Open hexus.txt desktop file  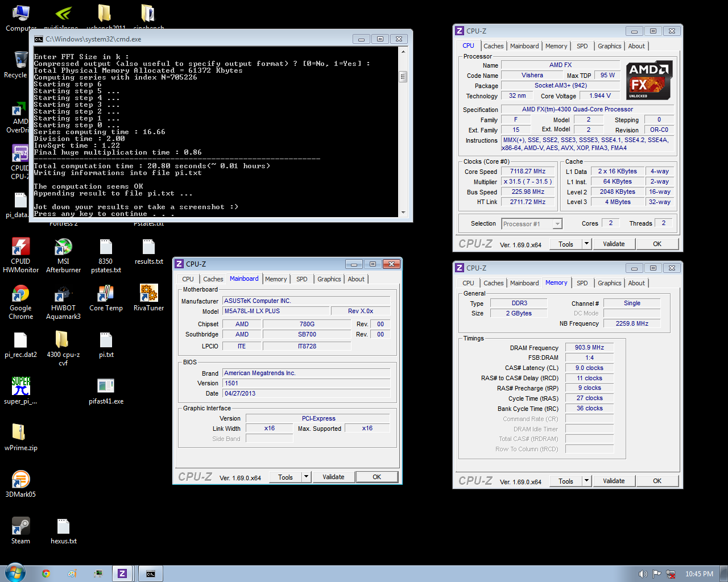(63, 531)
